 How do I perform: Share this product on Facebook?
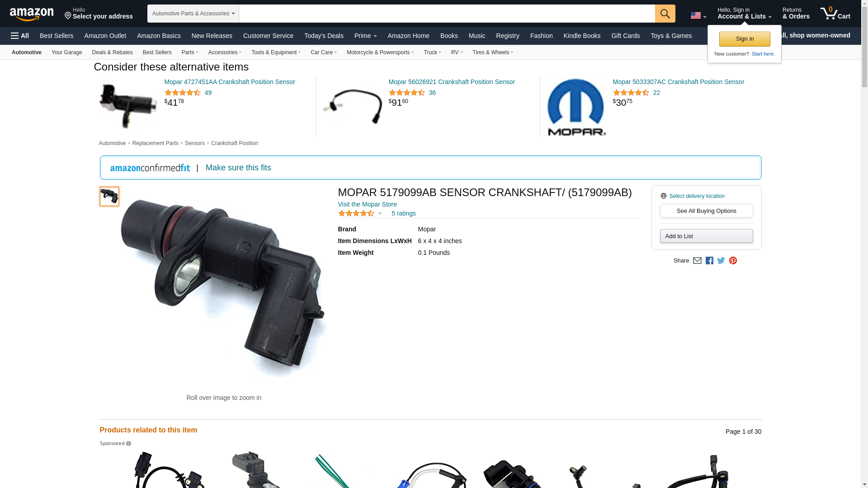coord(709,261)
